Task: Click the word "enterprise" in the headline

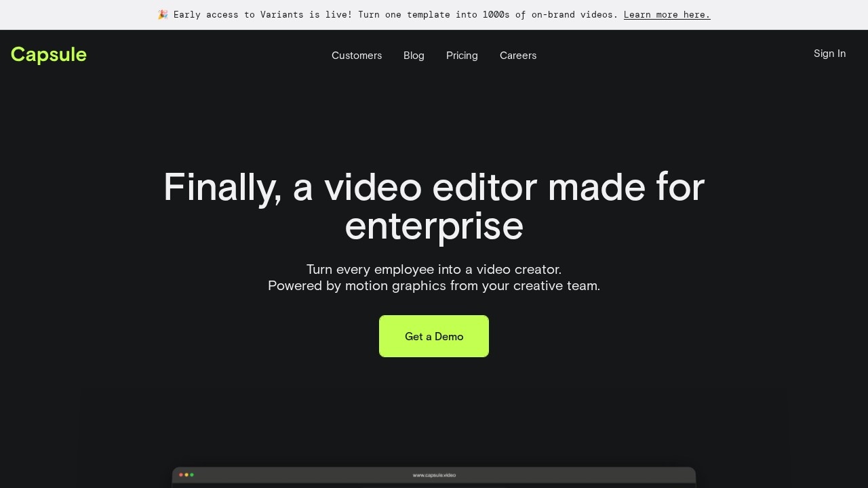Action: (x=434, y=226)
